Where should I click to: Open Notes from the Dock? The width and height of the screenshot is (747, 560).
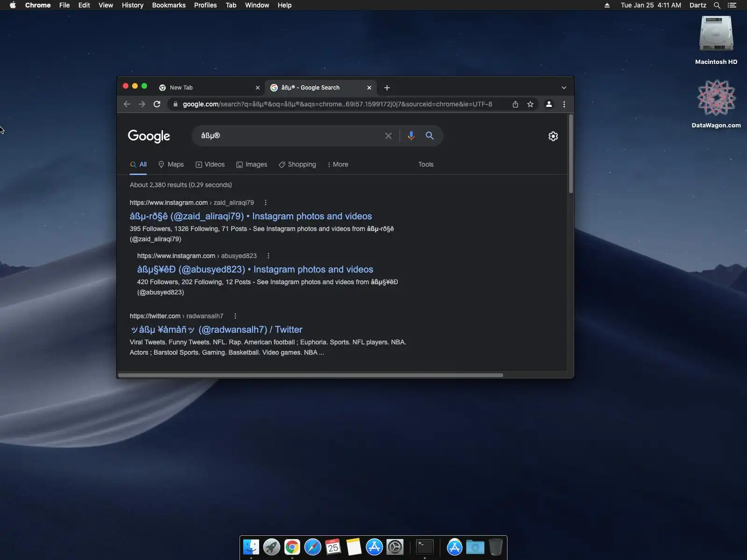354,547
